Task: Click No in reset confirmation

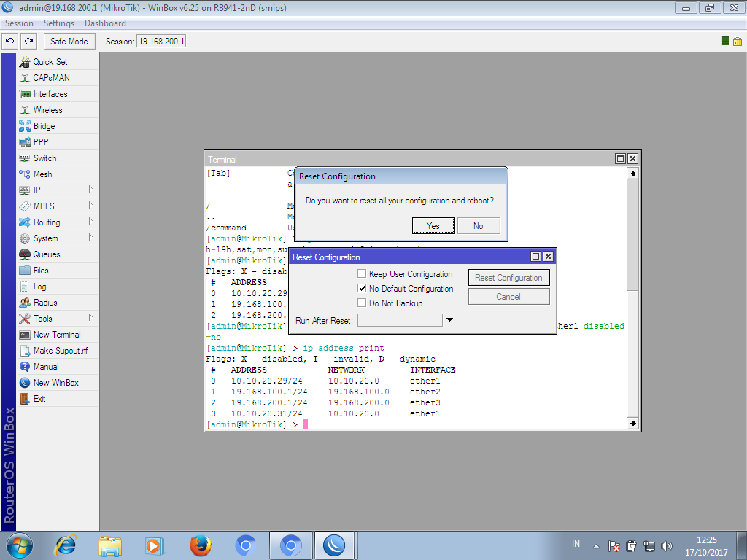Action: tap(479, 226)
